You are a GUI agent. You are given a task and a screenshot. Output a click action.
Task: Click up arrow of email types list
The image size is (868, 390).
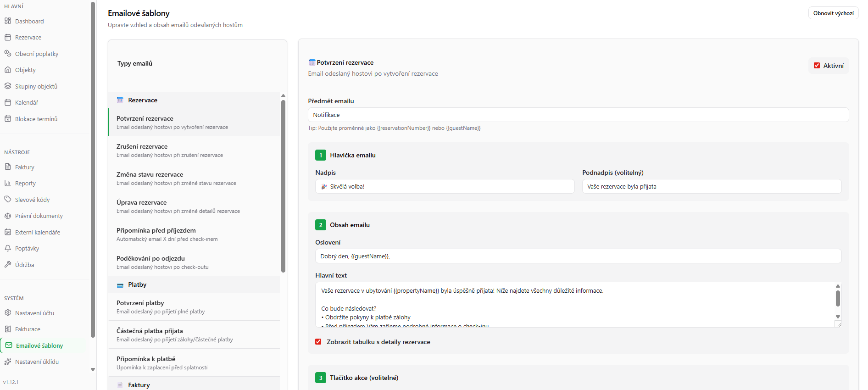283,96
